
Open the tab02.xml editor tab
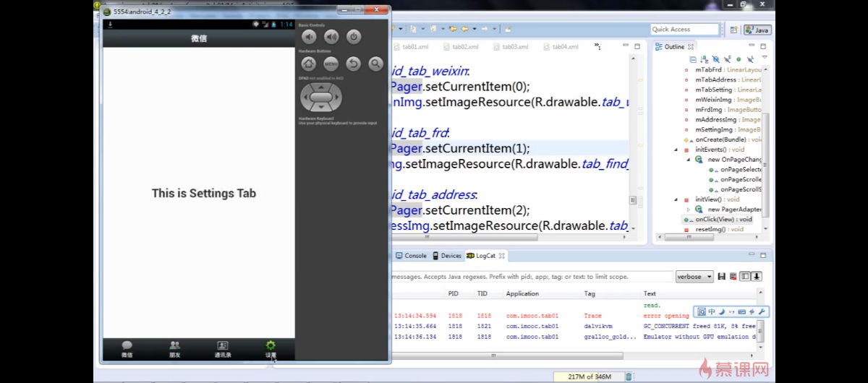click(461, 47)
